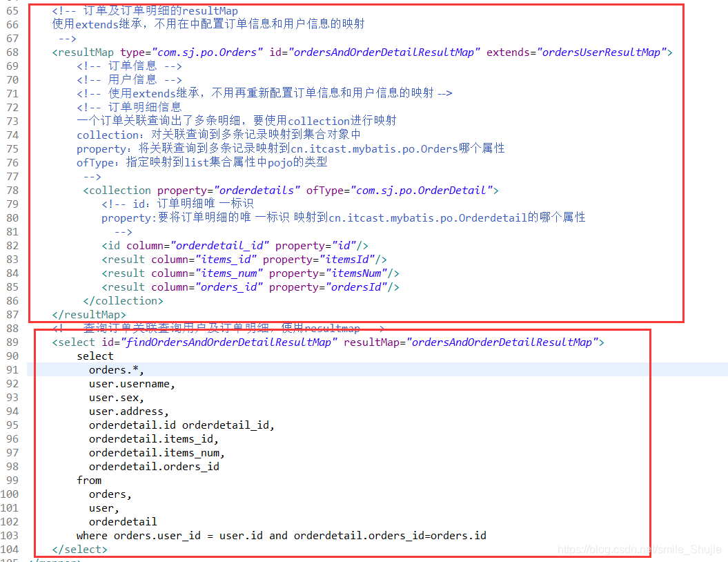Select the ordersUserResultMap extends value
The width and height of the screenshot is (728, 562).
(x=601, y=52)
